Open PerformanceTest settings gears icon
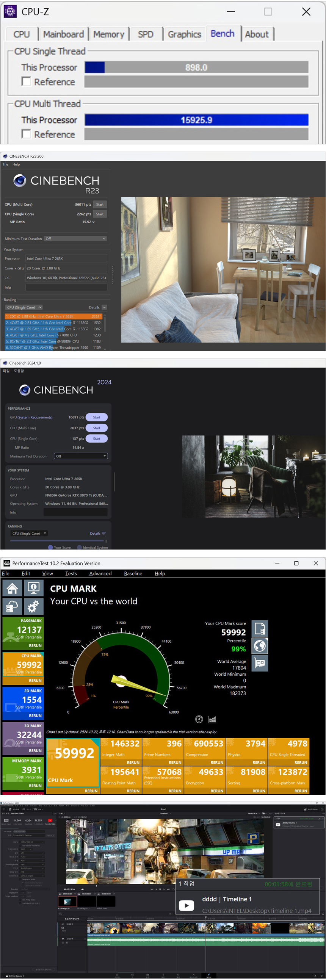The image size is (326, 980). pos(33,606)
